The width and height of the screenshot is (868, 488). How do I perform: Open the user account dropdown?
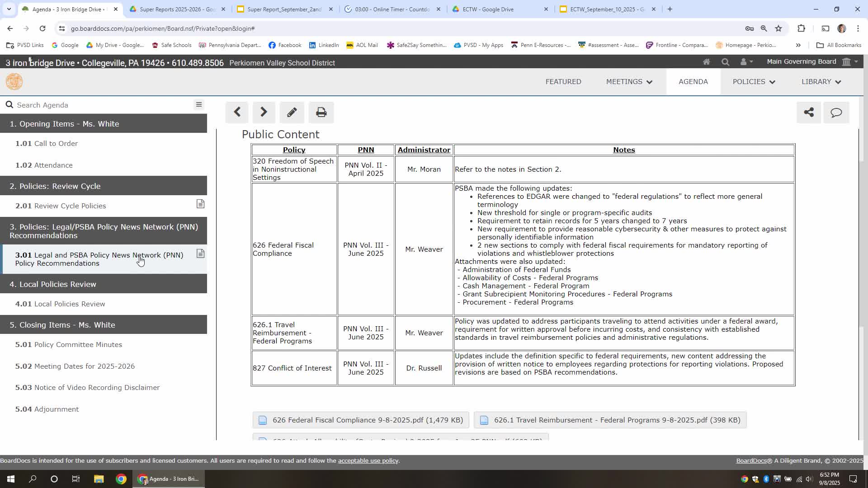746,62
